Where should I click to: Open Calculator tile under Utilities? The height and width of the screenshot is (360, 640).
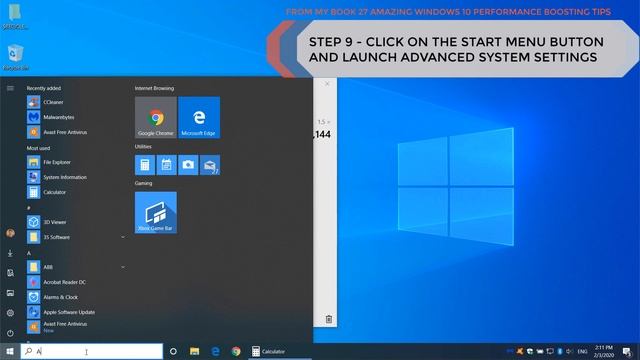coord(145,165)
